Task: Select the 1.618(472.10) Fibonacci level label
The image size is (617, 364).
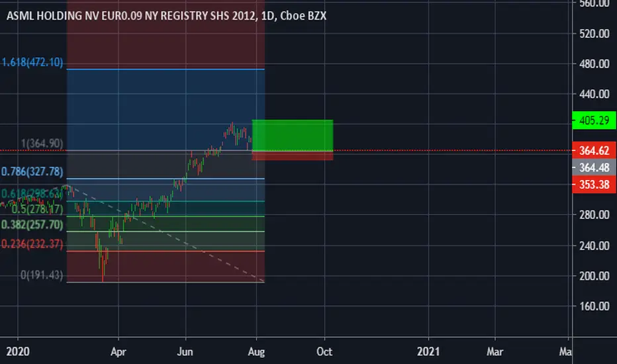Action: (32, 62)
